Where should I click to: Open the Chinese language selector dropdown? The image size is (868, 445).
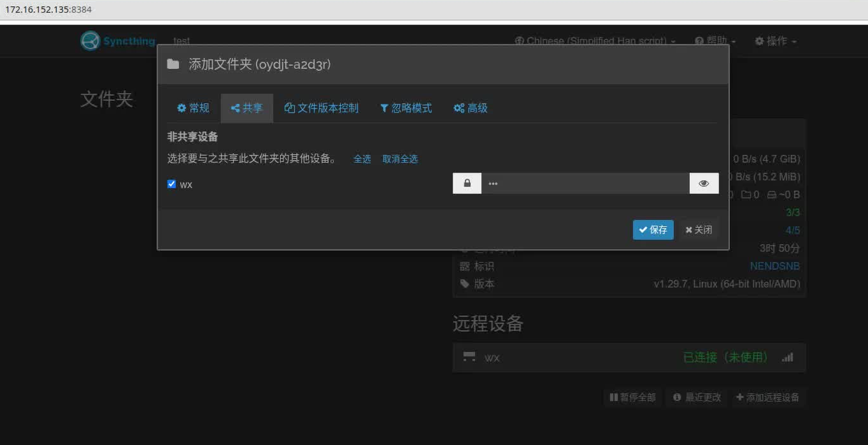[x=595, y=40]
